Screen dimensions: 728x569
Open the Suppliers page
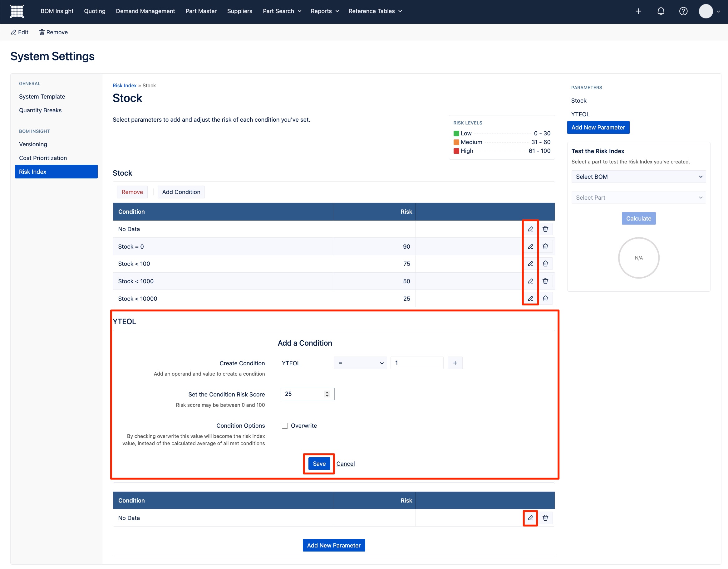tap(240, 11)
